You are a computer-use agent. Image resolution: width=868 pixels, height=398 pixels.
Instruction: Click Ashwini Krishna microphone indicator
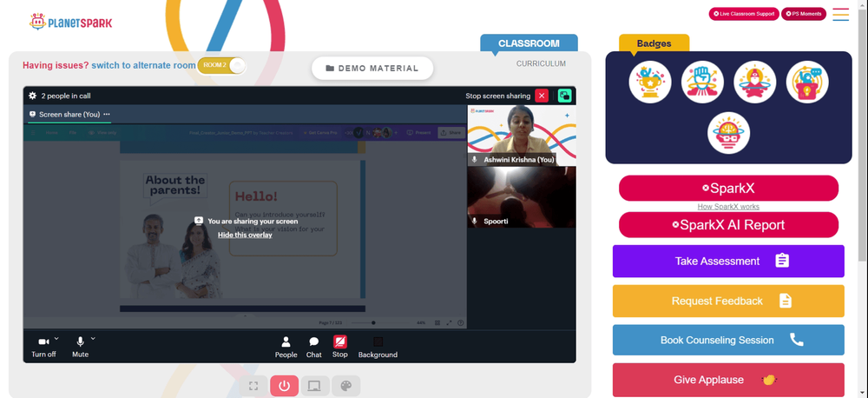(475, 160)
